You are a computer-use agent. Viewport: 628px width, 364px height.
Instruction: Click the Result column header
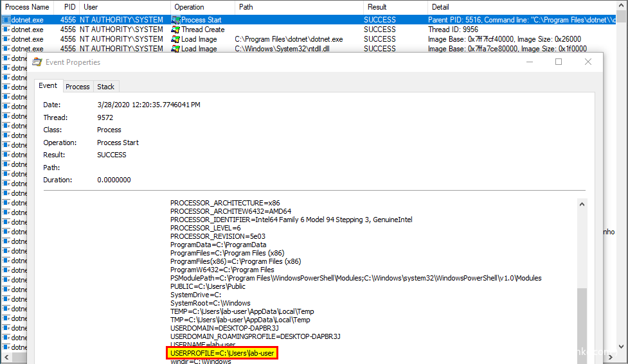tap(377, 7)
